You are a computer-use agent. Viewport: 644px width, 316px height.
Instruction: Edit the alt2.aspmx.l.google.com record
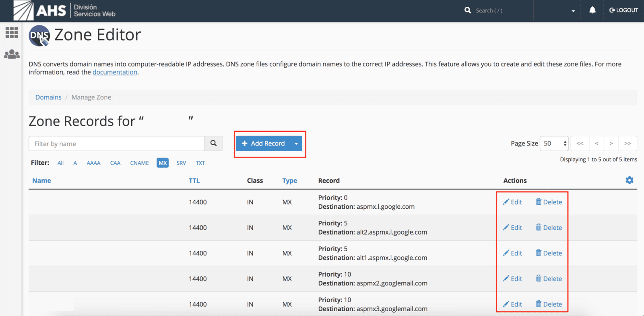point(512,227)
